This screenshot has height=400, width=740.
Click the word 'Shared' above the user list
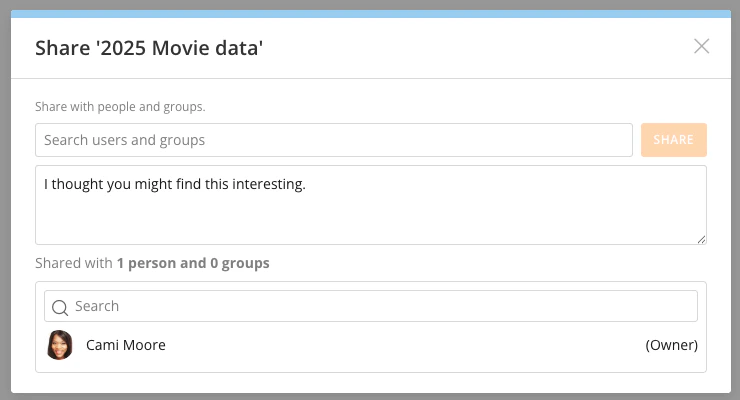(57, 264)
